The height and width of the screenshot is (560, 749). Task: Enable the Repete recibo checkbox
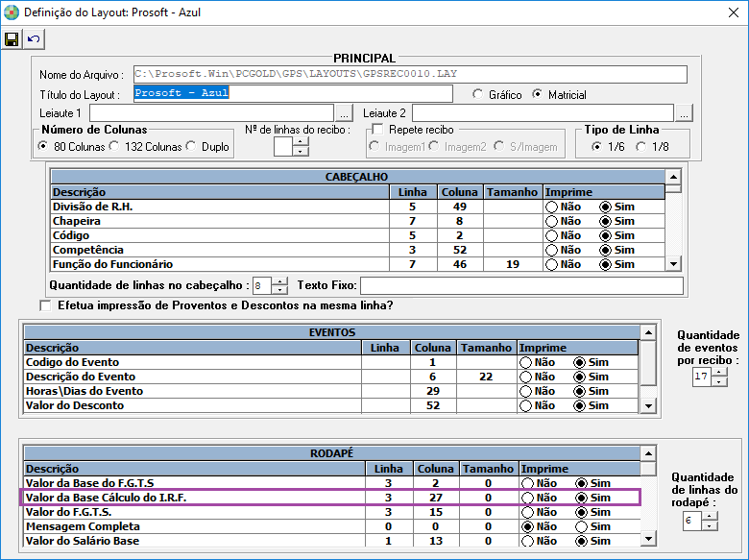tap(377, 130)
